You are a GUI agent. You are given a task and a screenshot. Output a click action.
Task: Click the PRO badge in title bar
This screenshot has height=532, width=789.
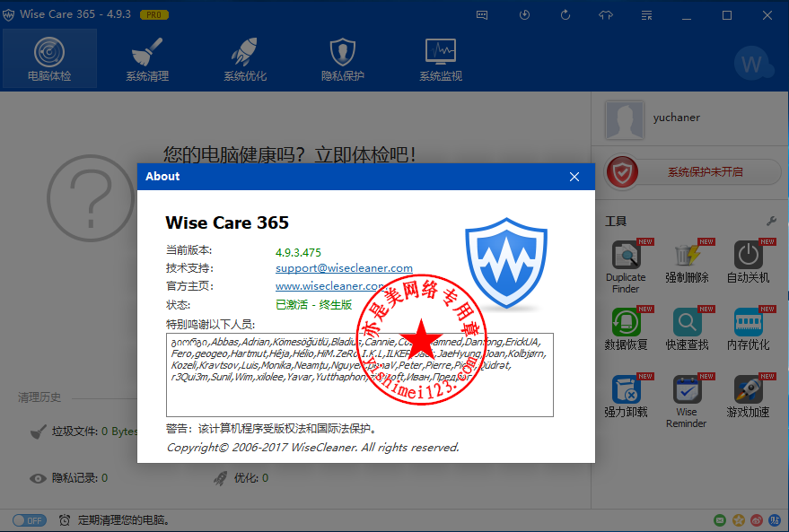point(154,14)
